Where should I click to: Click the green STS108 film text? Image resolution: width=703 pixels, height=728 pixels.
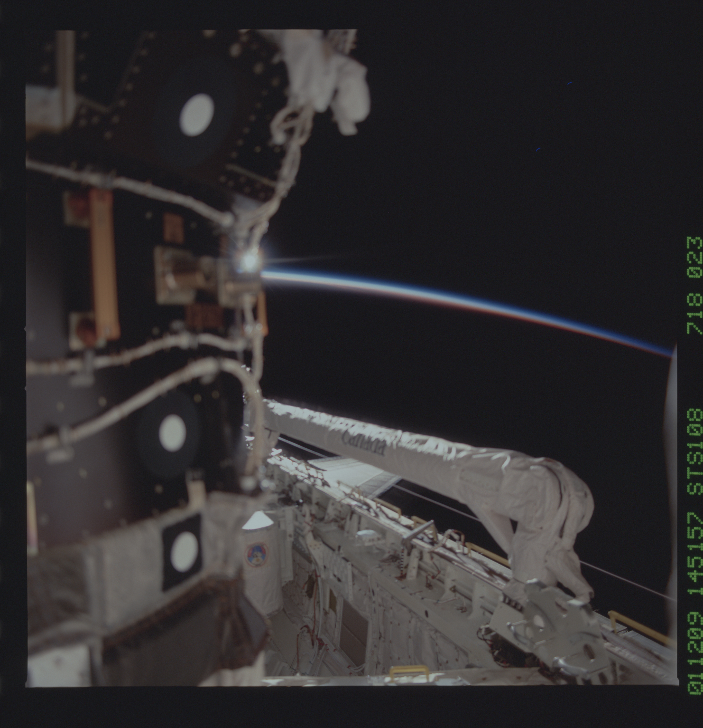[x=695, y=452]
